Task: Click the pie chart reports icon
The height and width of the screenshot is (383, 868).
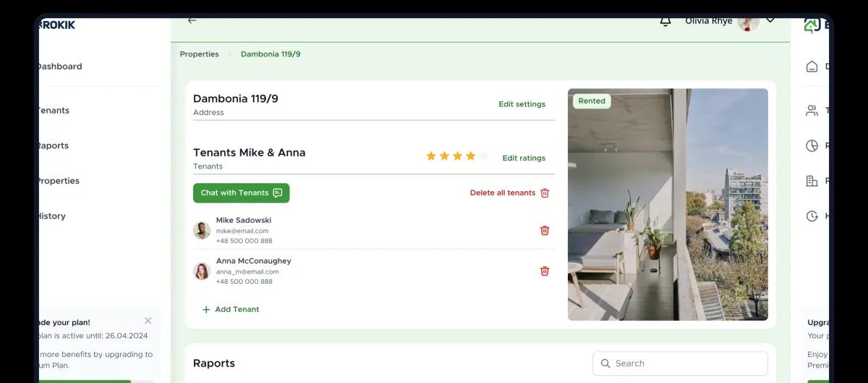Action: 812,146
